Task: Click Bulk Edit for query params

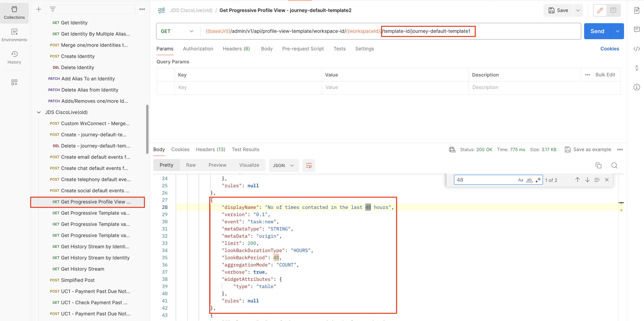Action: click(605, 75)
